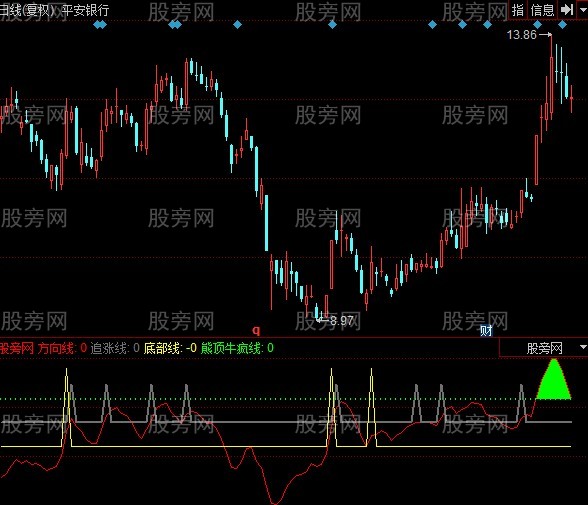This screenshot has width=588, height=505.
Task: Click the 8.97 low price label
Action: point(342,321)
